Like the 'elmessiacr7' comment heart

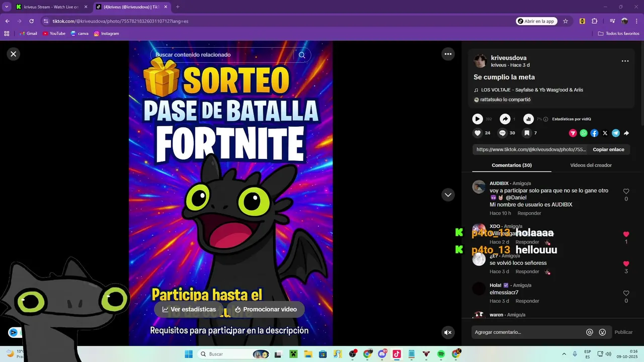point(626,293)
